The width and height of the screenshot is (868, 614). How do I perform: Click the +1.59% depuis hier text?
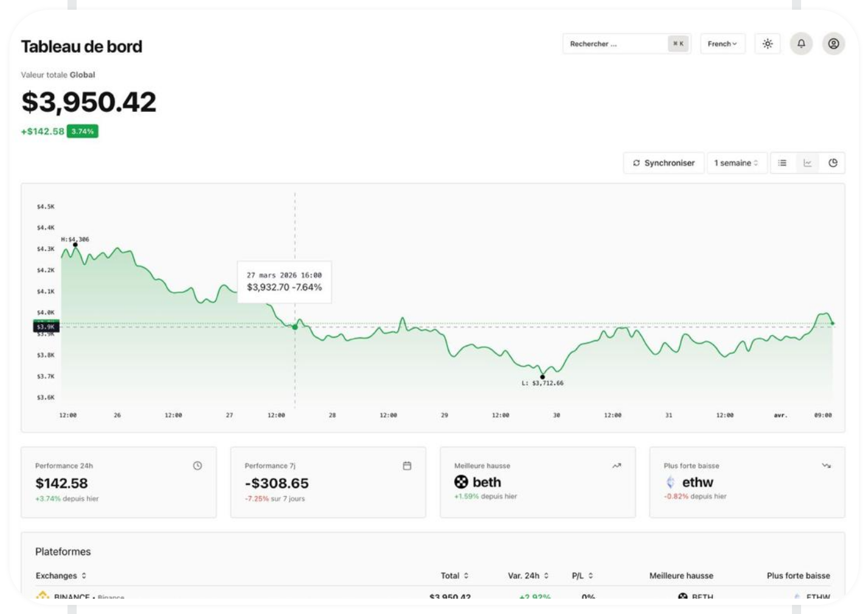[x=485, y=496]
